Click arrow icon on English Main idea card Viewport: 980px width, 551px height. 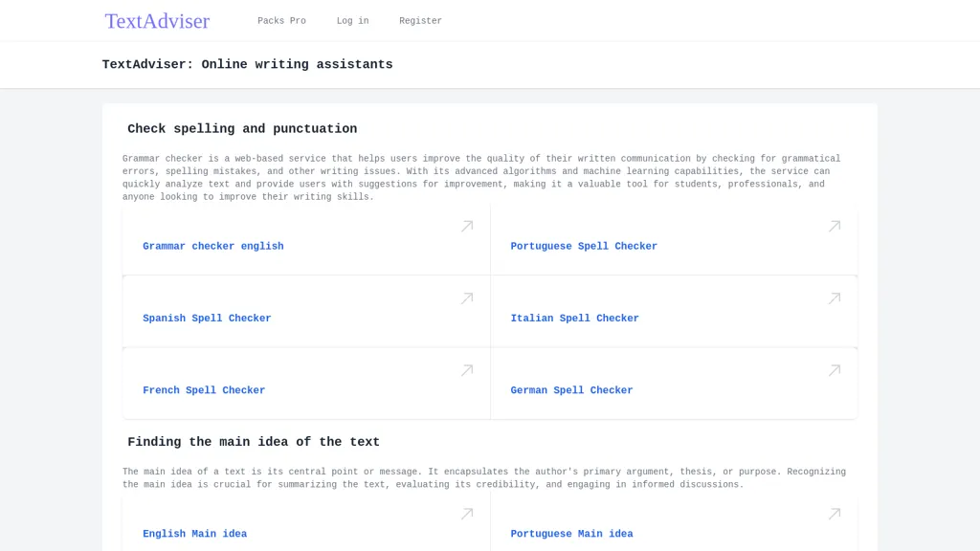click(x=467, y=514)
